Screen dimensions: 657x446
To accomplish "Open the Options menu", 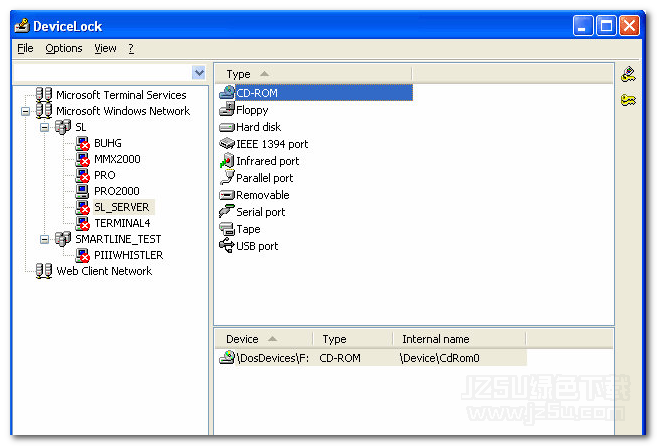I will pyautogui.click(x=64, y=49).
